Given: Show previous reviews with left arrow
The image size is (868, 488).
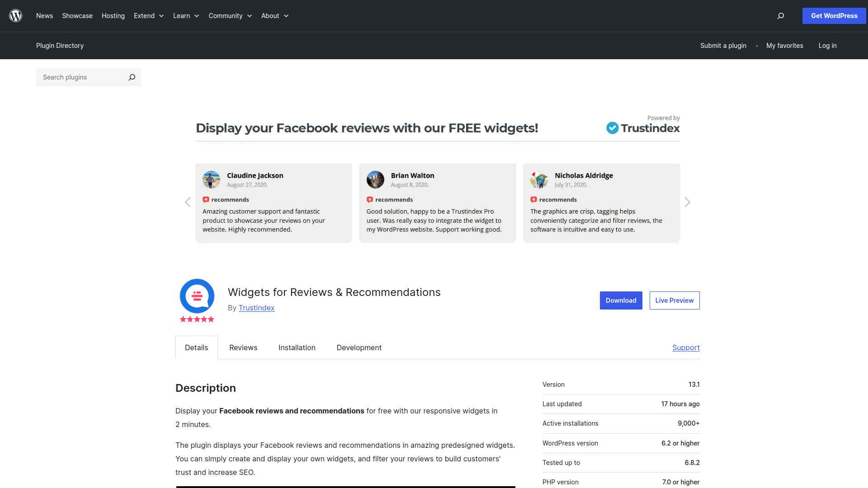Looking at the screenshot, I should tap(188, 202).
